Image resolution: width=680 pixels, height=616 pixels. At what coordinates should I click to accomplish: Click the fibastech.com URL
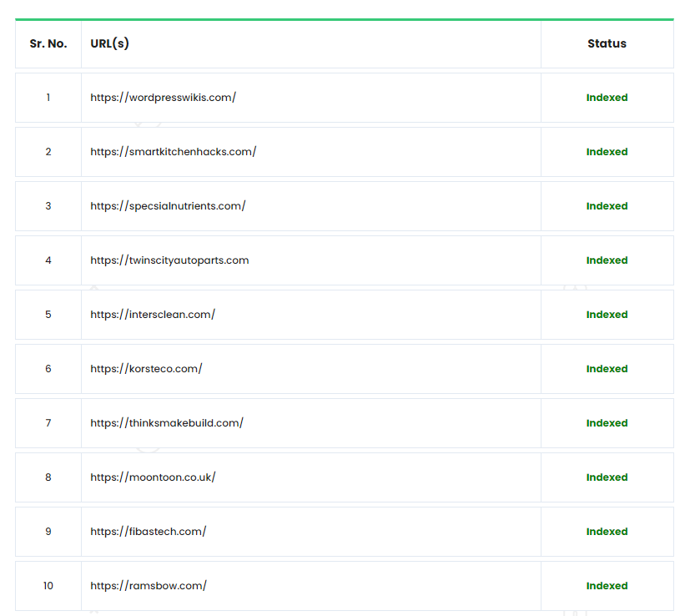[149, 532]
